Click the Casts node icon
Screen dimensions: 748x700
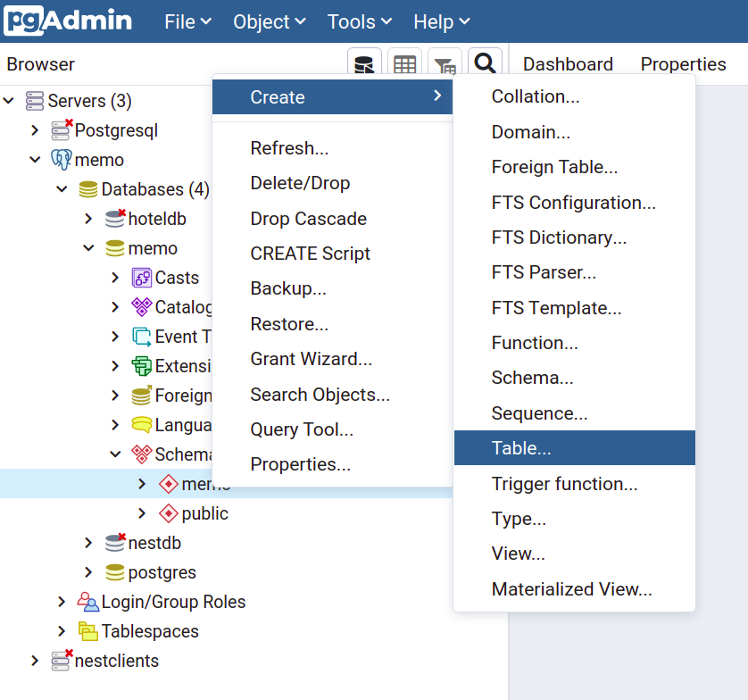142,278
